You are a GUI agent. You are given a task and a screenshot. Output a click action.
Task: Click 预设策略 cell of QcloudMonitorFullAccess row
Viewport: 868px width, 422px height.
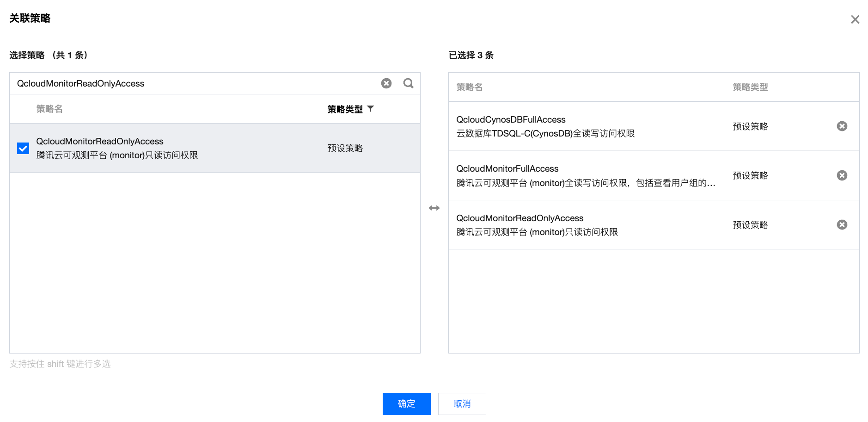(751, 175)
